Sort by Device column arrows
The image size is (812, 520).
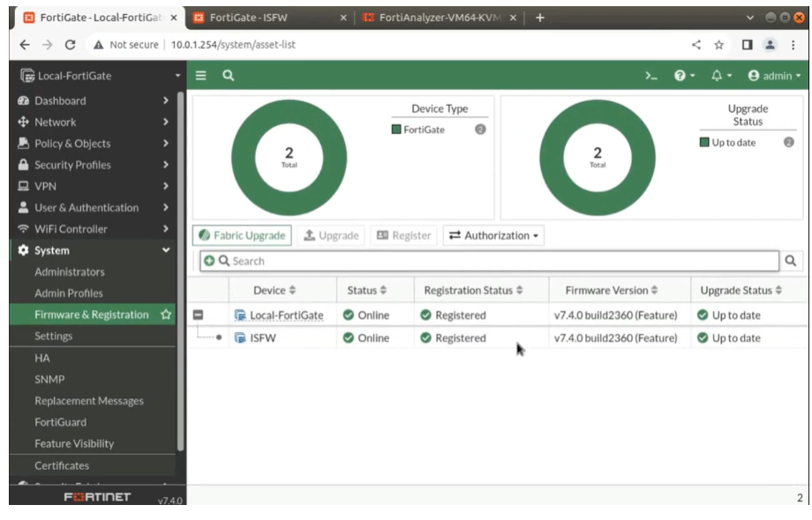coord(292,290)
